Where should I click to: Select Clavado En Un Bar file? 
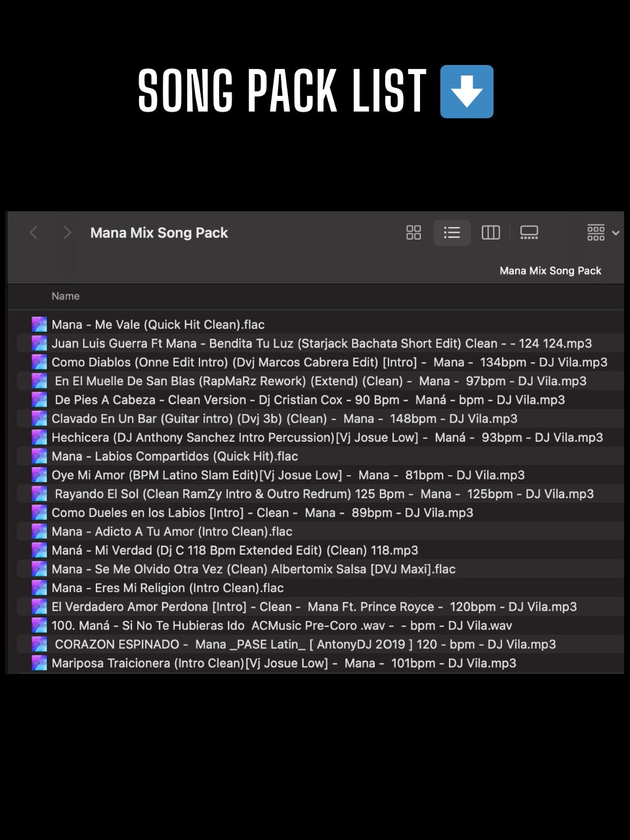point(284,419)
